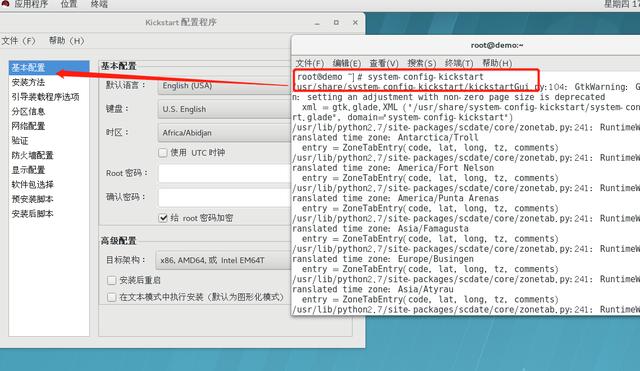
Task: Click 'America/Punta Arenas' text in terminal
Action: [448, 198]
